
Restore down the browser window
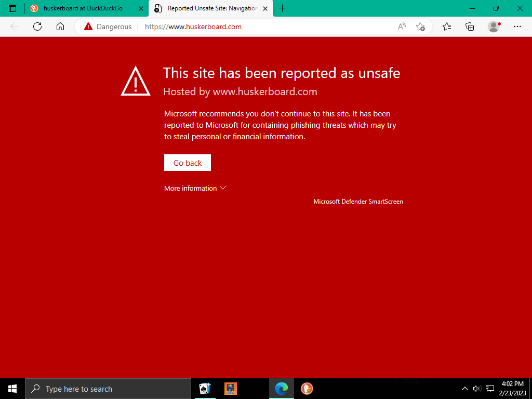click(496, 8)
